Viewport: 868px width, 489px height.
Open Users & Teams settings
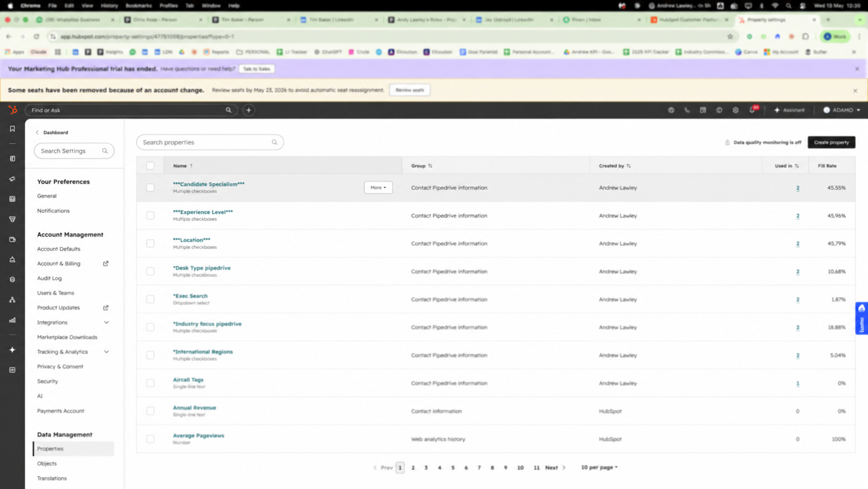pos(56,293)
